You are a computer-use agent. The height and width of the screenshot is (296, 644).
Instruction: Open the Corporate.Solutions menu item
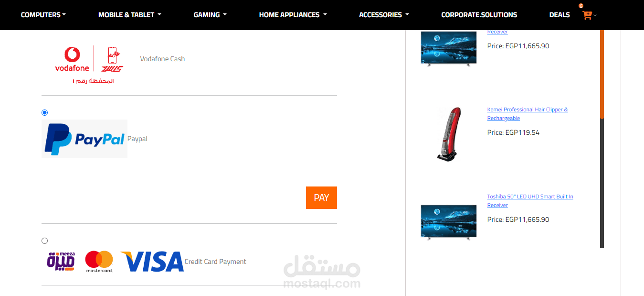click(x=479, y=15)
